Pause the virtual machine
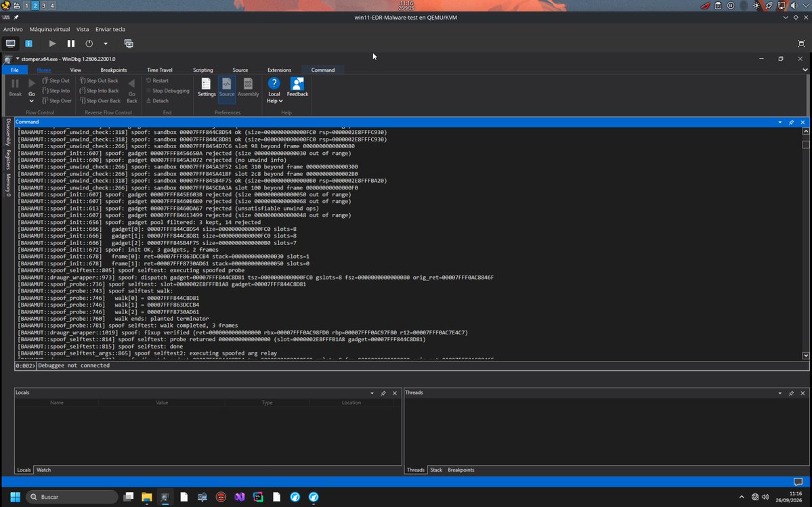812x507 pixels. (71, 43)
